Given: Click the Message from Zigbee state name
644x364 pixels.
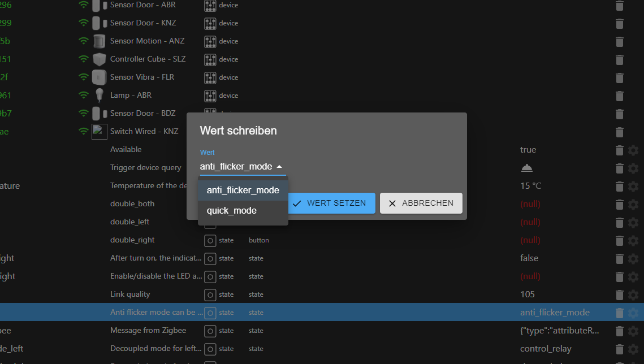Looking at the screenshot, I should pos(148,330).
